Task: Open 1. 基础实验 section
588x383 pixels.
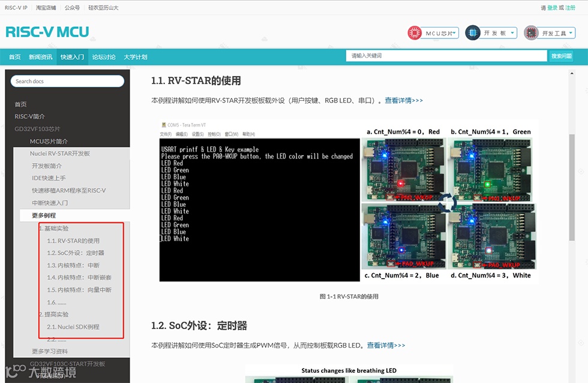Action: tap(53, 228)
